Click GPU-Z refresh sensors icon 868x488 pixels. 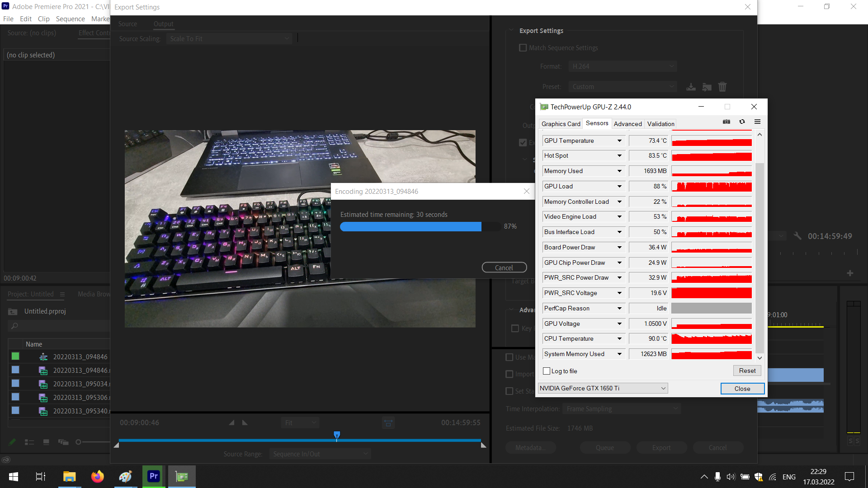(x=742, y=122)
